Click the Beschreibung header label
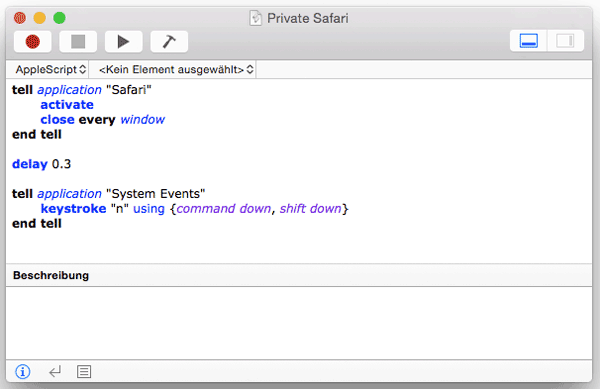This screenshot has width=600, height=389. (51, 275)
